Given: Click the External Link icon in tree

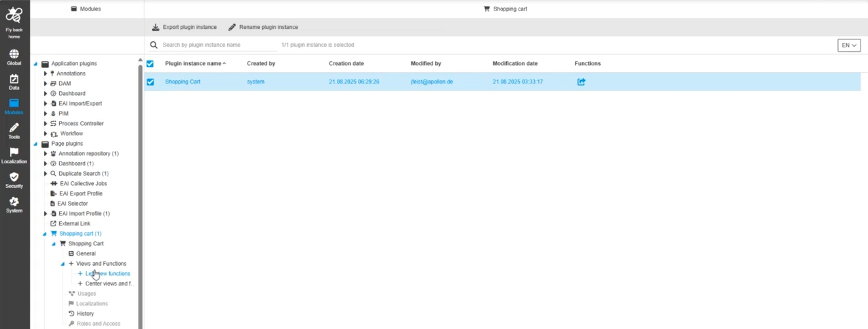Looking at the screenshot, I should click(x=53, y=223).
